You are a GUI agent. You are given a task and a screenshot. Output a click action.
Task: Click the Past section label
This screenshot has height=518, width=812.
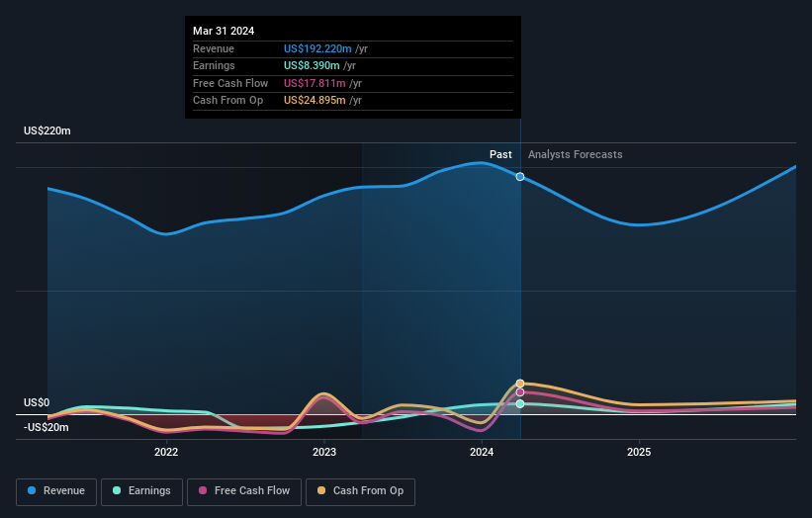click(500, 154)
